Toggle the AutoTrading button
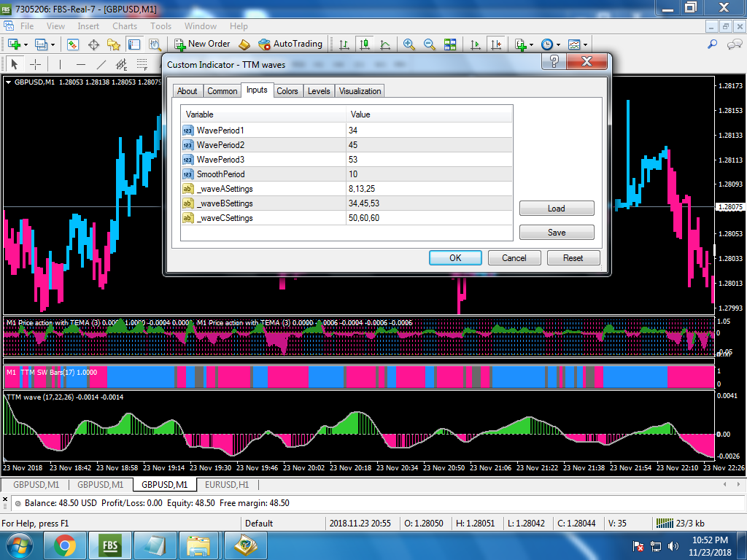This screenshot has height=560, width=747. pos(290,44)
